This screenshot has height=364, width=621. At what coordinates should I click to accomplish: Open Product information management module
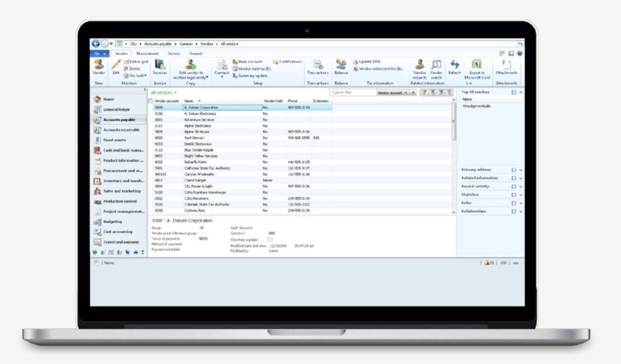click(x=118, y=161)
